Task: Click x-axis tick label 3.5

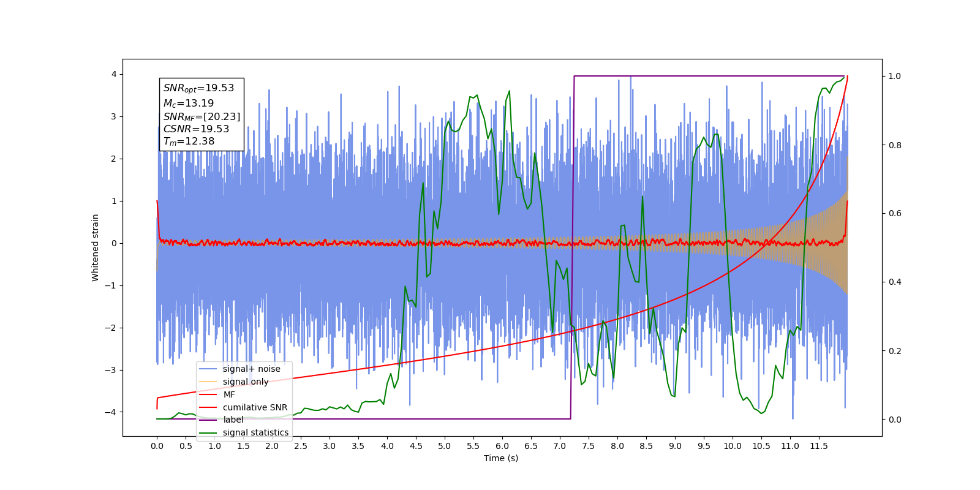Action: pyautogui.click(x=358, y=446)
